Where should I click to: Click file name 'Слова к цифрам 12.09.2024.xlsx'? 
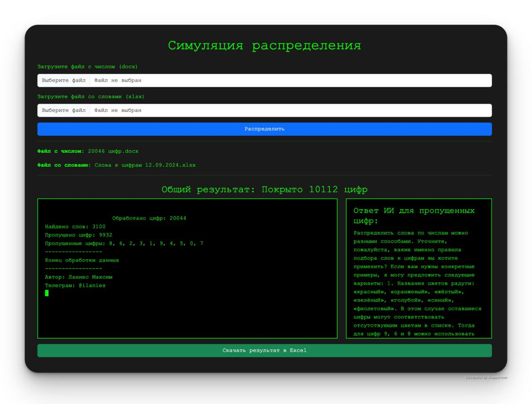pyautogui.click(x=145, y=165)
